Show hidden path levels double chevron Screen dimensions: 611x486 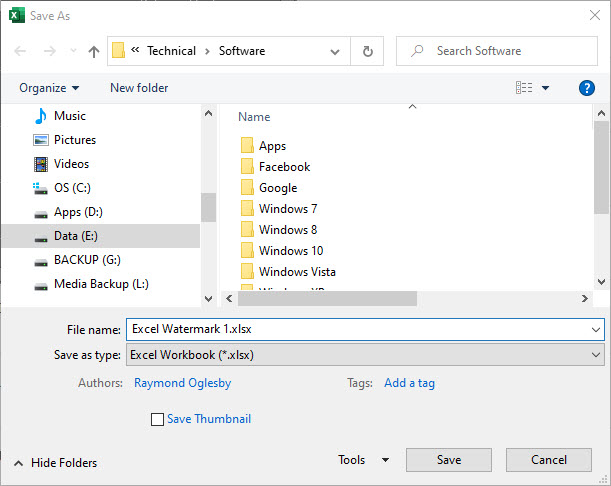(135, 49)
